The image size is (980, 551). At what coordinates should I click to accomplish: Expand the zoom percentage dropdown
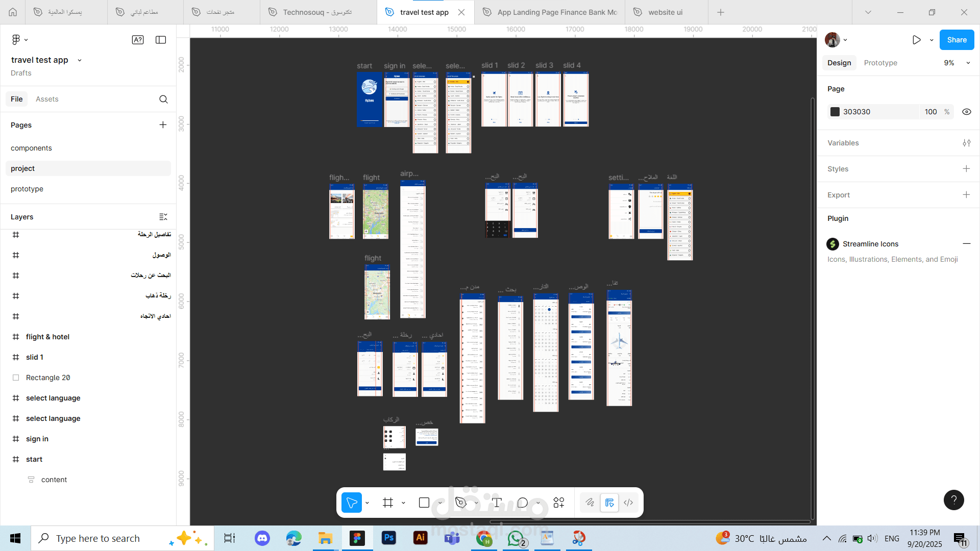[x=968, y=63]
